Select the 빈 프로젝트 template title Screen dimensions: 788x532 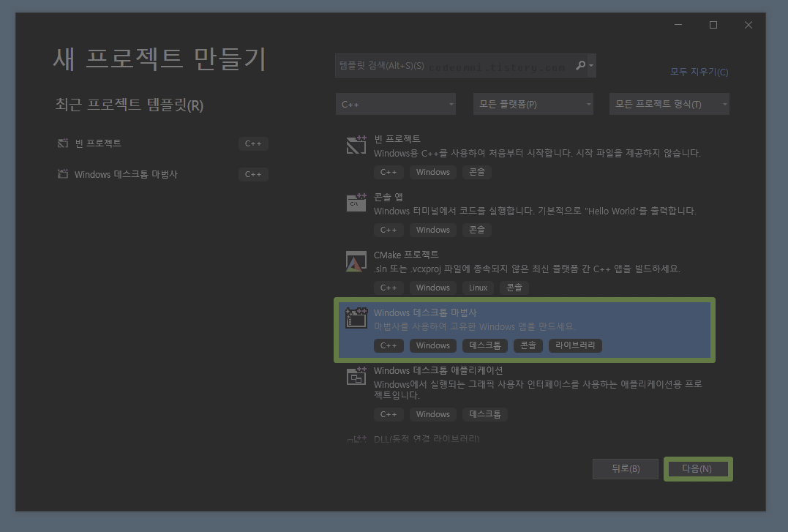click(x=397, y=139)
